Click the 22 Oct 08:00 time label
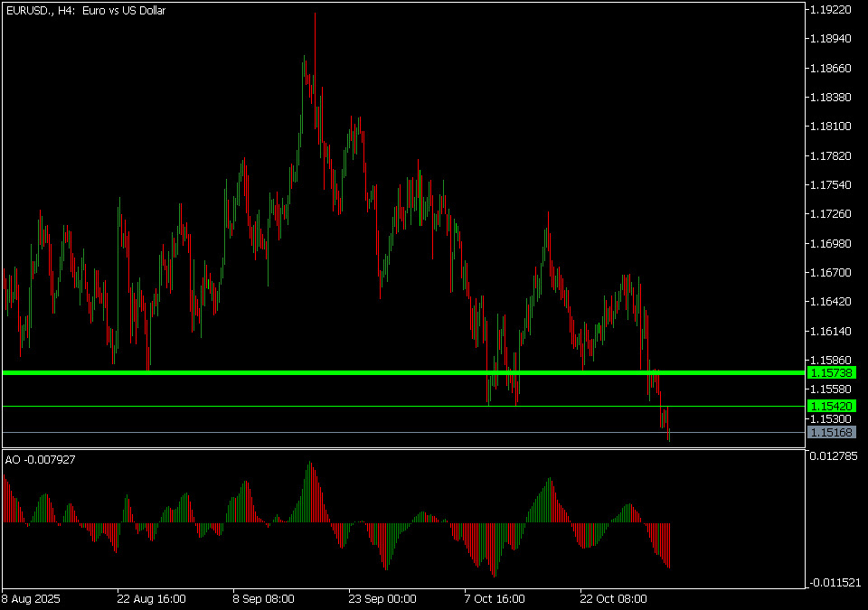The image size is (868, 610). 615,598
